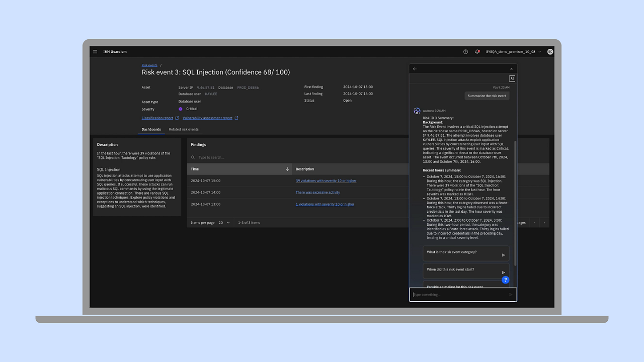Click the Critical severity purple indicator

181,109
